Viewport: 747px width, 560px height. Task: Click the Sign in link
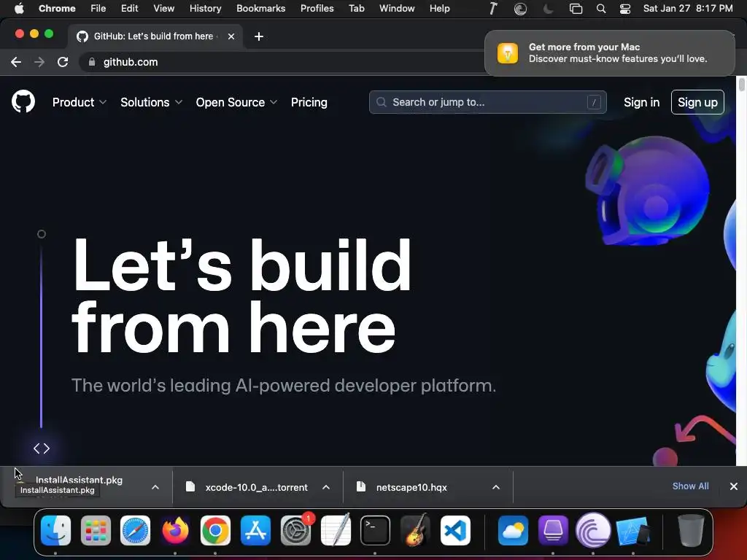tap(642, 102)
